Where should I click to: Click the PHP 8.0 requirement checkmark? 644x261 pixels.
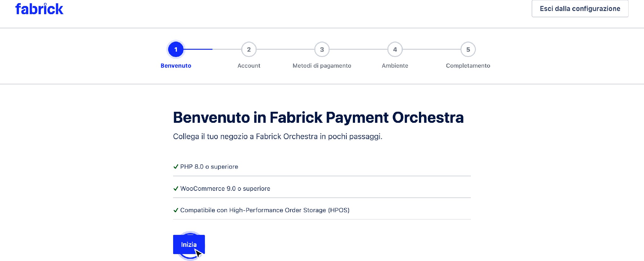click(x=176, y=167)
